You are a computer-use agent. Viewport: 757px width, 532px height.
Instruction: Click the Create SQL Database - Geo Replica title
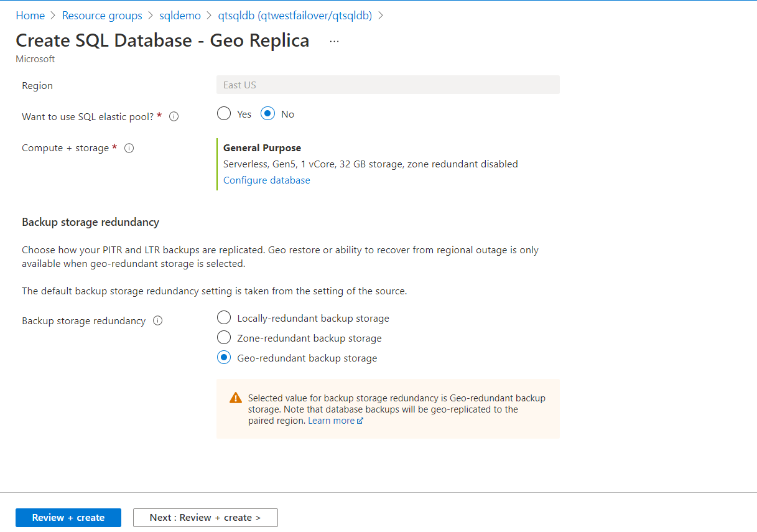point(162,40)
